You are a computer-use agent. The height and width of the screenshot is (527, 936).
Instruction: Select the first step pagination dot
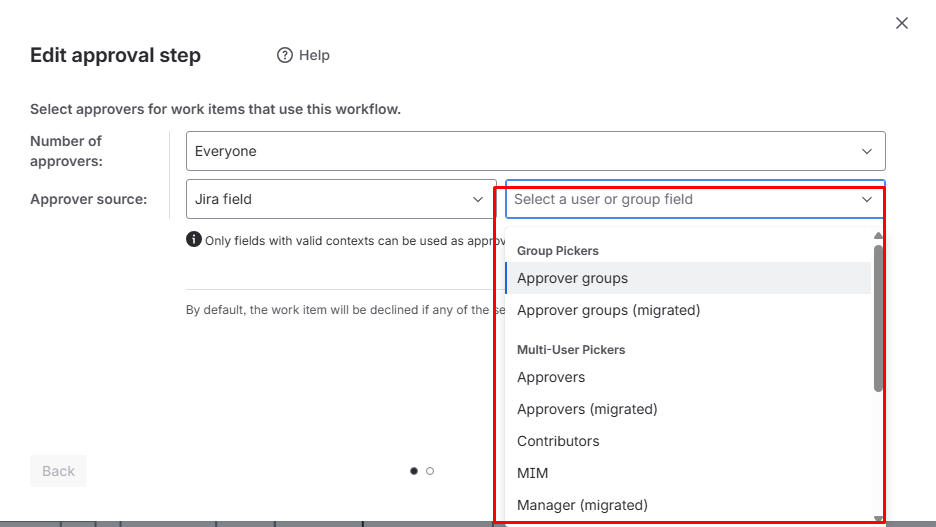[x=414, y=471]
